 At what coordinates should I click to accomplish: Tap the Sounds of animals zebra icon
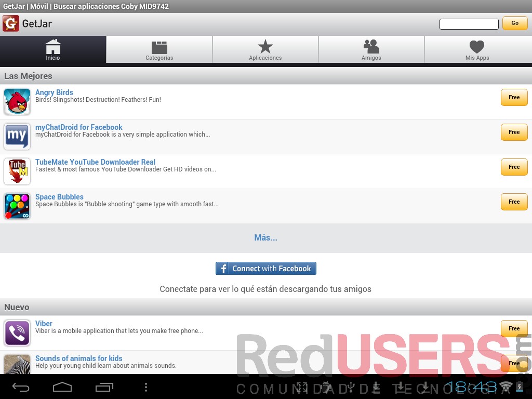point(17,364)
